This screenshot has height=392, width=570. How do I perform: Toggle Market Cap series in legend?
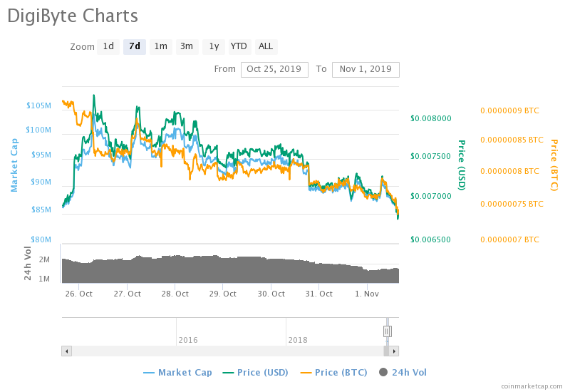pos(177,372)
